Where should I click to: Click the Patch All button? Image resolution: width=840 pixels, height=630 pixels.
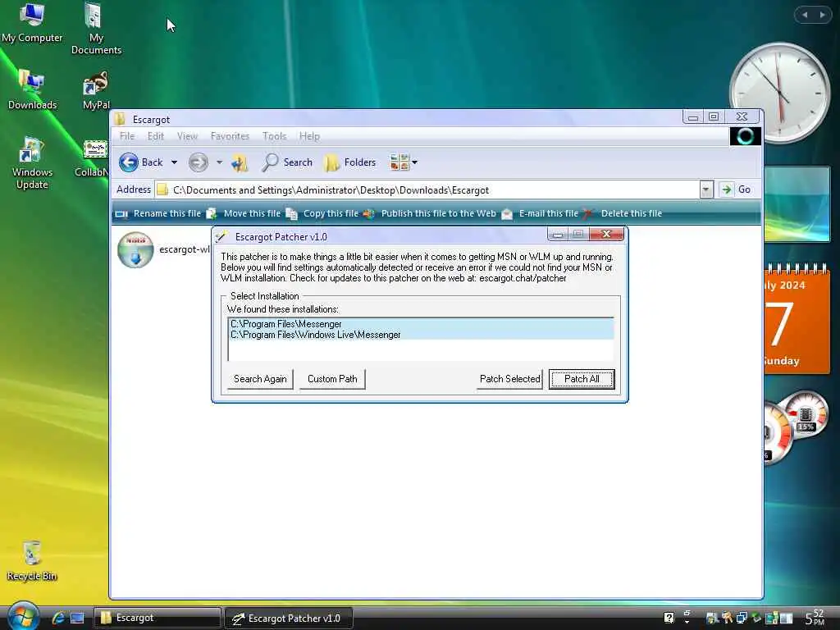pos(582,379)
